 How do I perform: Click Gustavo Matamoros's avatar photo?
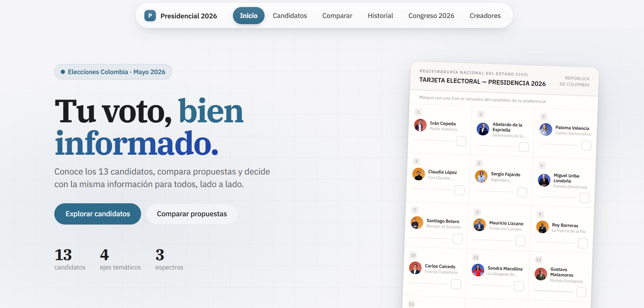coord(541,274)
